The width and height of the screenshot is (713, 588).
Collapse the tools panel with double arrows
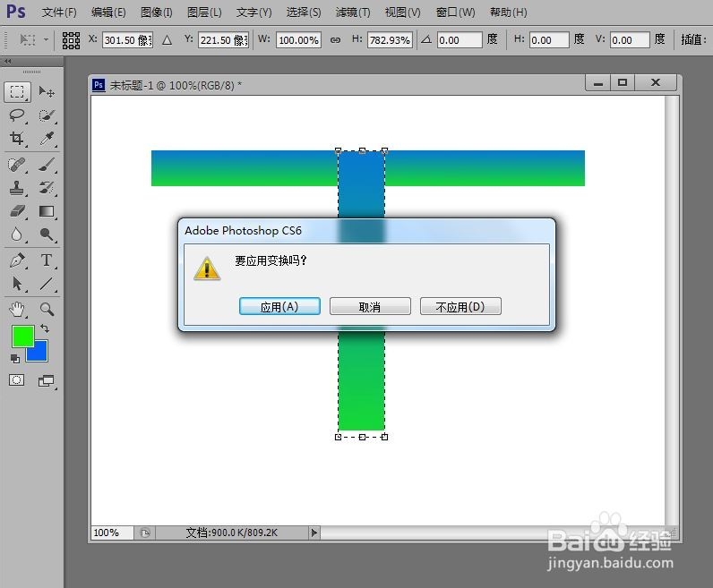point(8,62)
